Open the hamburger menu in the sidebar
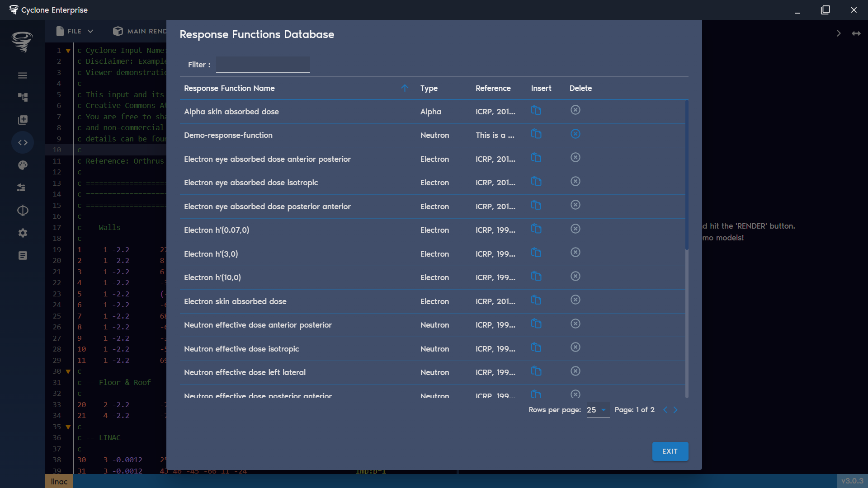This screenshot has height=488, width=868. 22,75
